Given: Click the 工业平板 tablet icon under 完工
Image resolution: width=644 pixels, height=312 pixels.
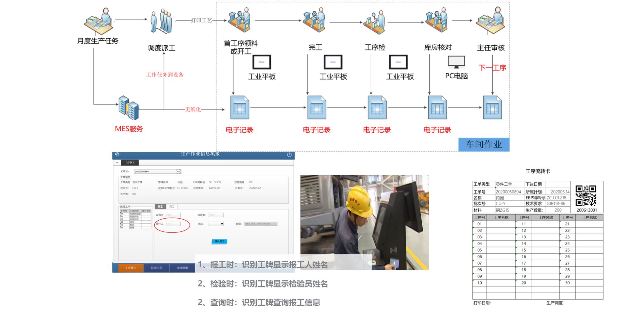Looking at the screenshot, I should coord(333,62).
